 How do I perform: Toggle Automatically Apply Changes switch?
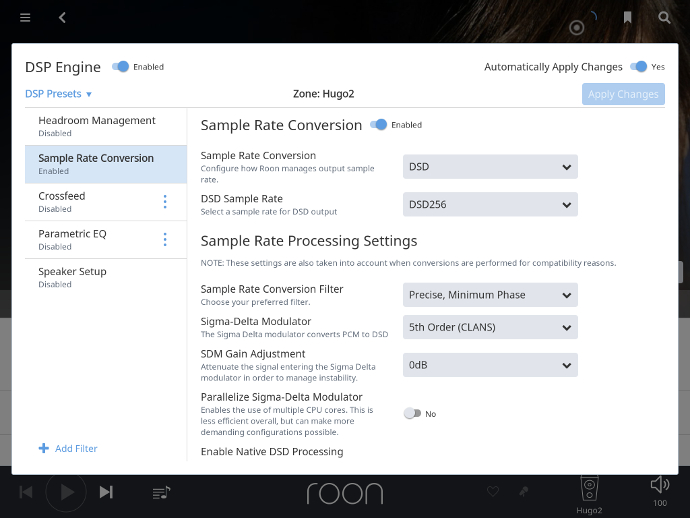pos(639,66)
